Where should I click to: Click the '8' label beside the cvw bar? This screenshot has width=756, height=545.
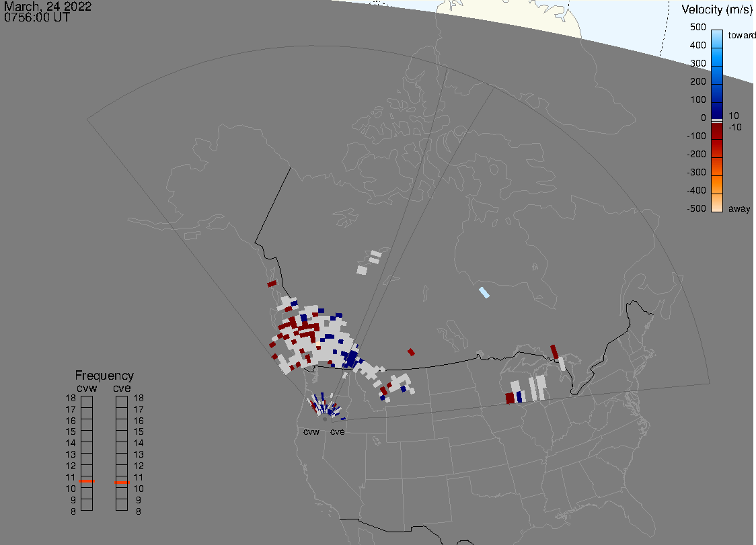[x=73, y=512]
